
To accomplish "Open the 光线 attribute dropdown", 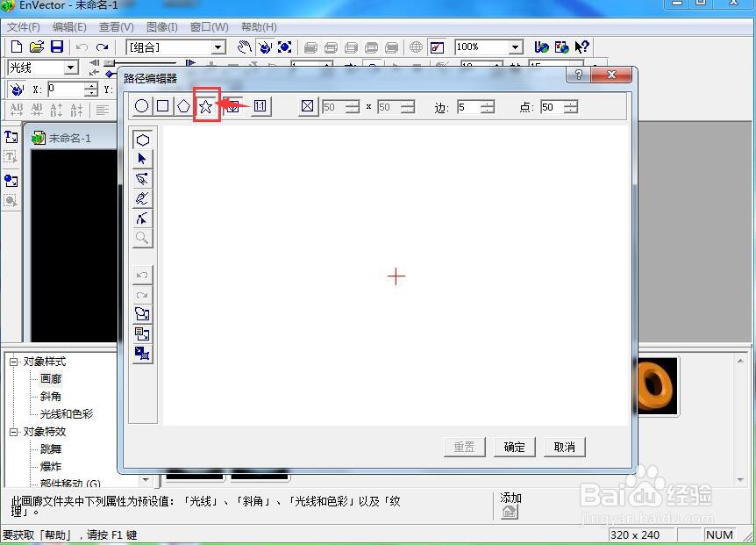I will coord(71,68).
